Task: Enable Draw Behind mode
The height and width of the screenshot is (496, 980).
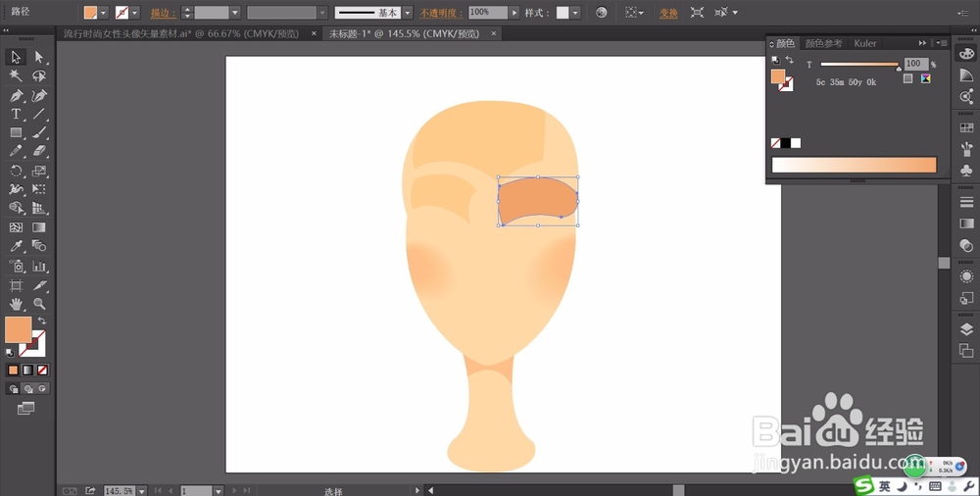Action: coord(27,388)
